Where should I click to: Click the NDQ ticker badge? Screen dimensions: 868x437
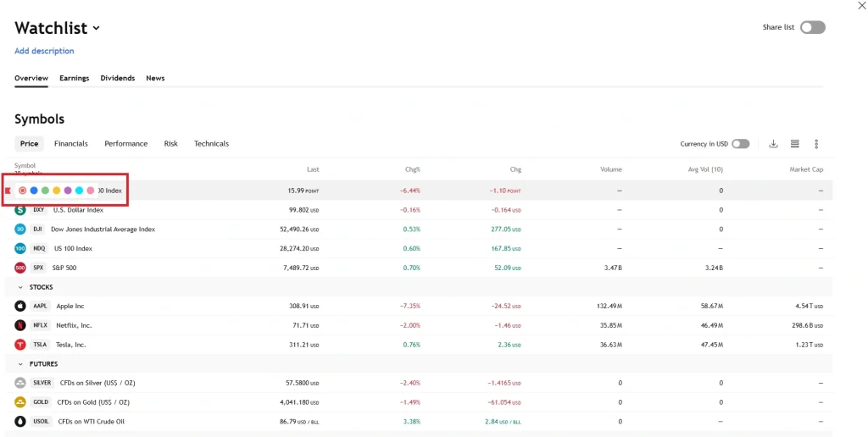pos(39,248)
